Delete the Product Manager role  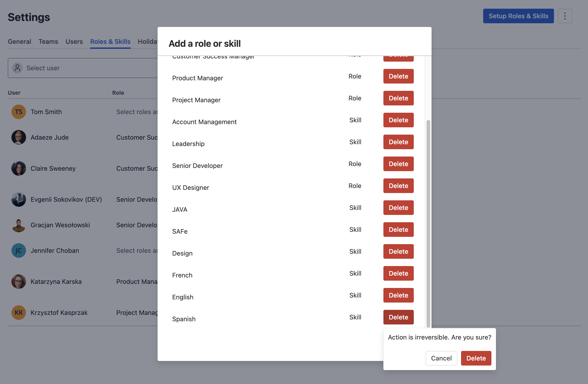tap(398, 76)
